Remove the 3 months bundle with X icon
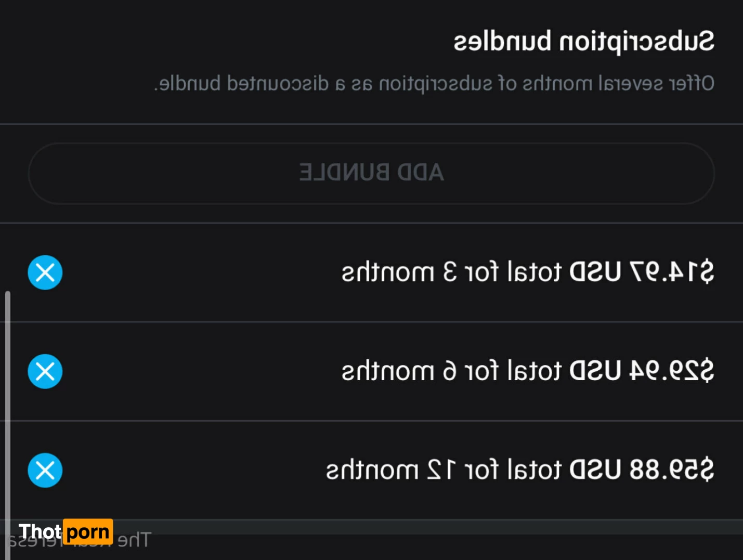 tap(45, 272)
